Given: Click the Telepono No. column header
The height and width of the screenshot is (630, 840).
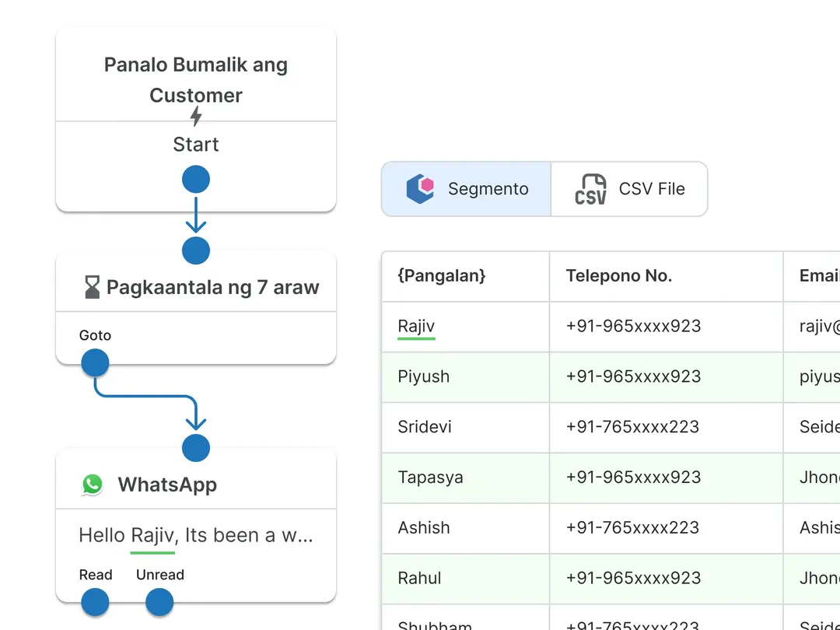Looking at the screenshot, I should pos(619,275).
